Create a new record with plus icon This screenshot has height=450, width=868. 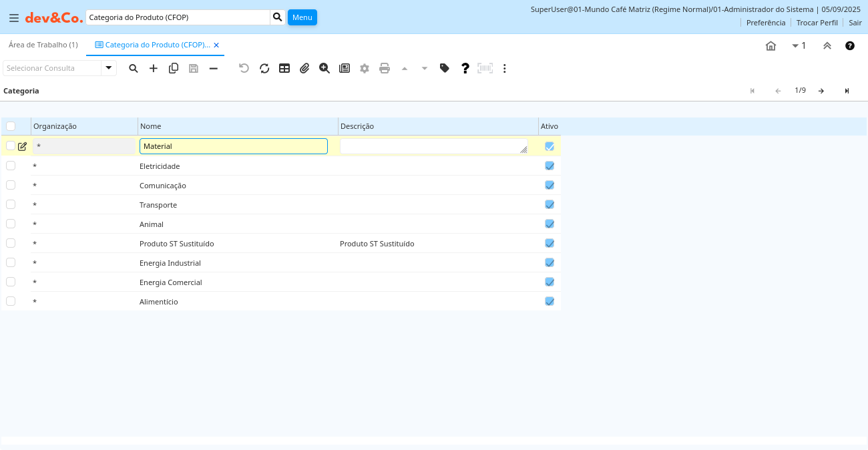click(154, 68)
